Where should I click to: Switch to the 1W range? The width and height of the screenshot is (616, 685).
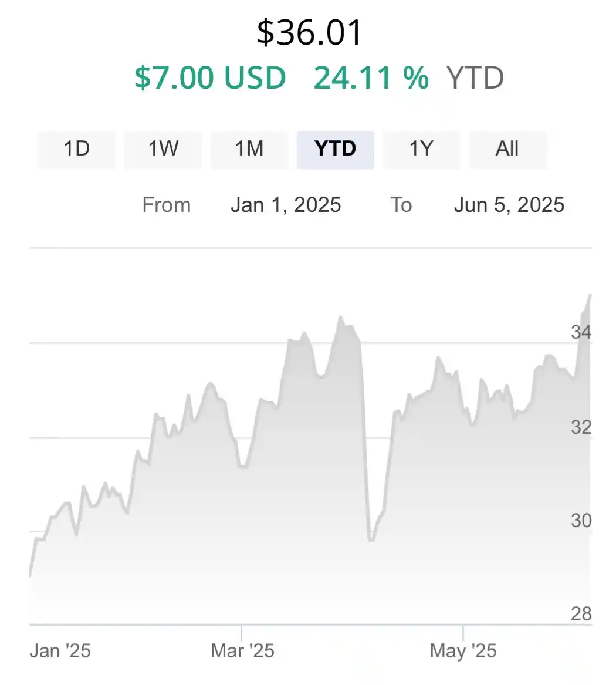(x=163, y=150)
